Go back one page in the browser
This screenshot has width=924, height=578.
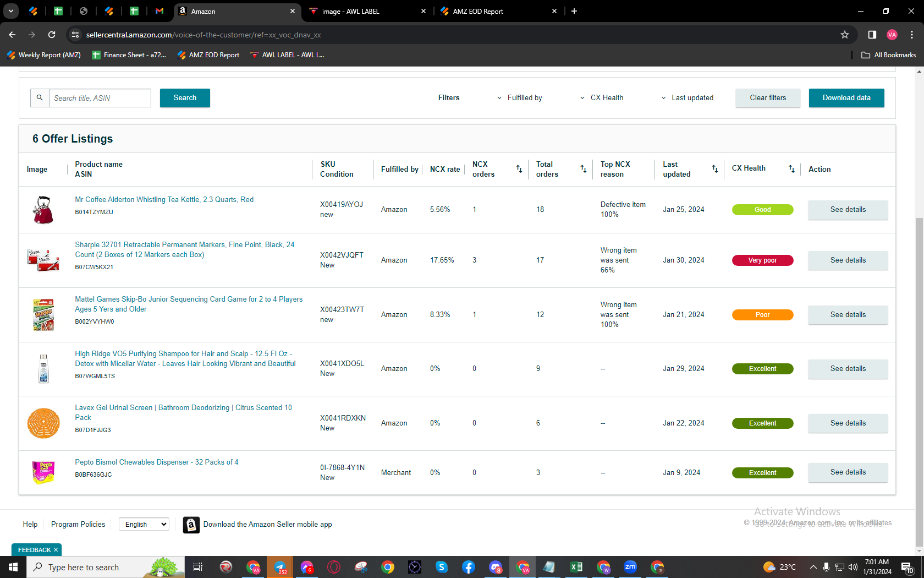click(x=12, y=35)
